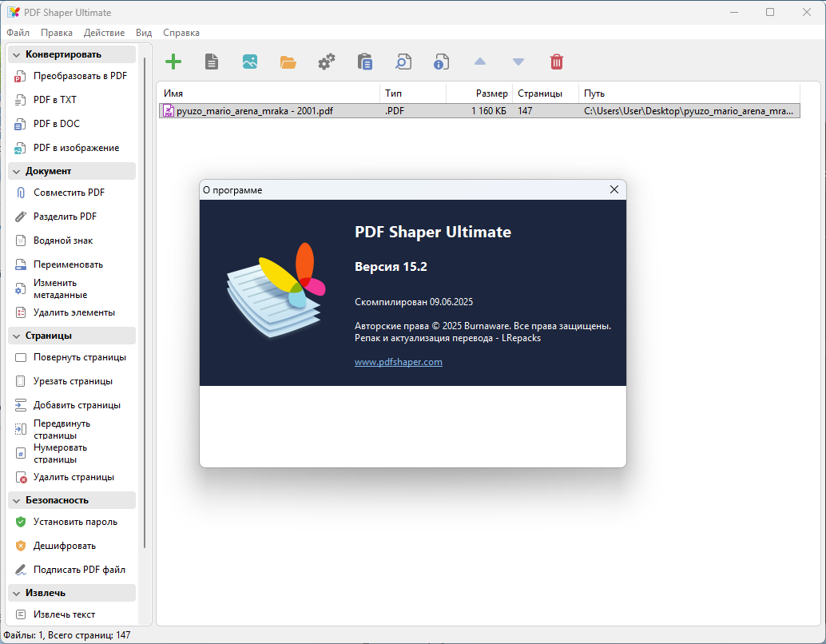Click the Изменить метаданные icon
This screenshot has height=644, width=826.
(20, 288)
